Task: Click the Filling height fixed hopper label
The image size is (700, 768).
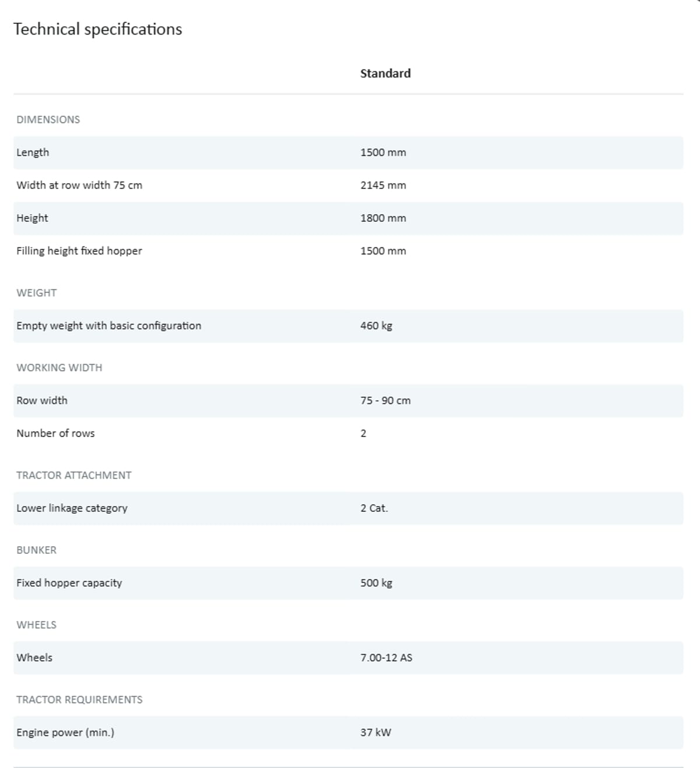Action: [x=79, y=251]
